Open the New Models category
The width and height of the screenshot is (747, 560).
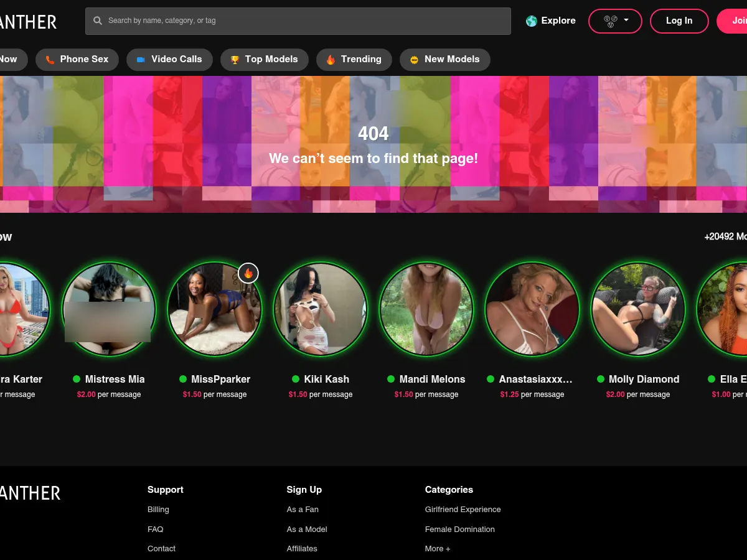(x=444, y=60)
